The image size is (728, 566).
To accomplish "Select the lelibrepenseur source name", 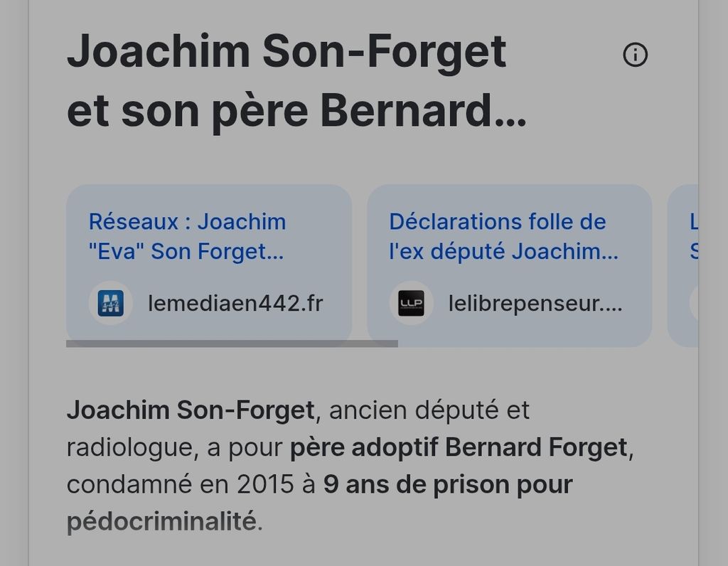I will coord(535,304).
